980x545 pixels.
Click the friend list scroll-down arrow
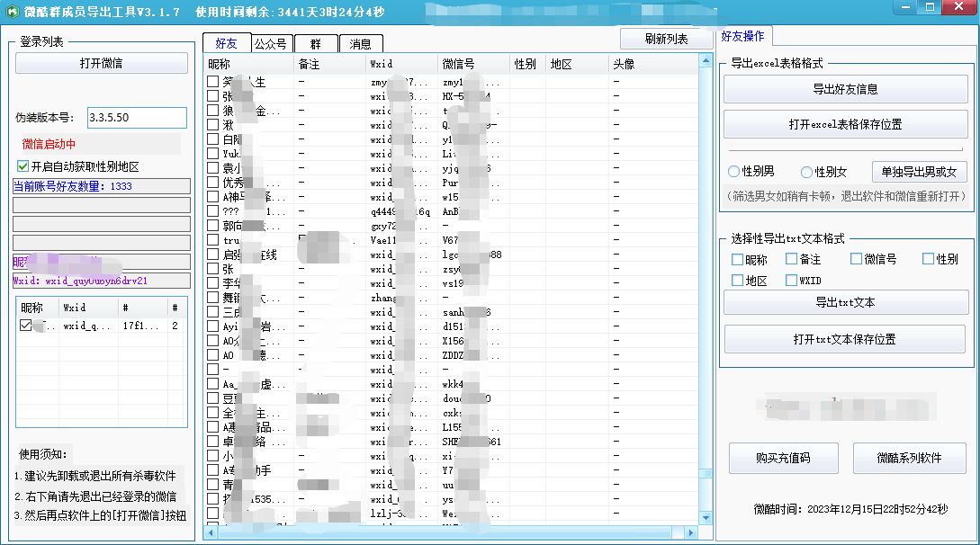click(x=705, y=518)
